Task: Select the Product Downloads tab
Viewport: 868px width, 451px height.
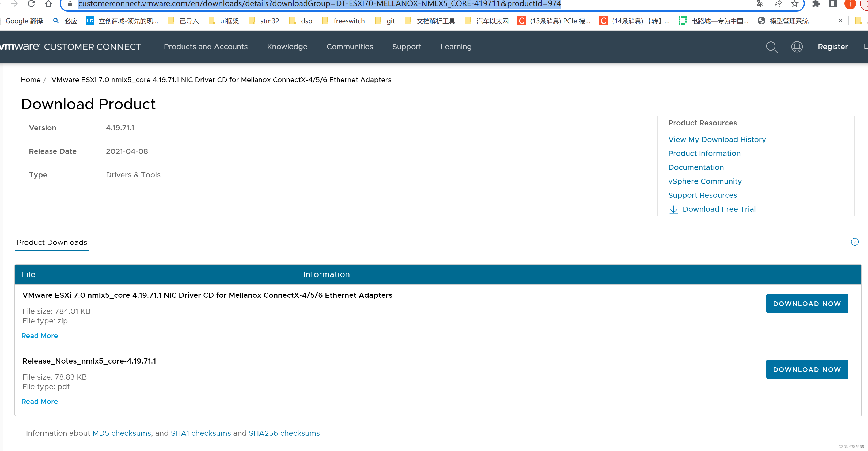Action: [x=52, y=242]
